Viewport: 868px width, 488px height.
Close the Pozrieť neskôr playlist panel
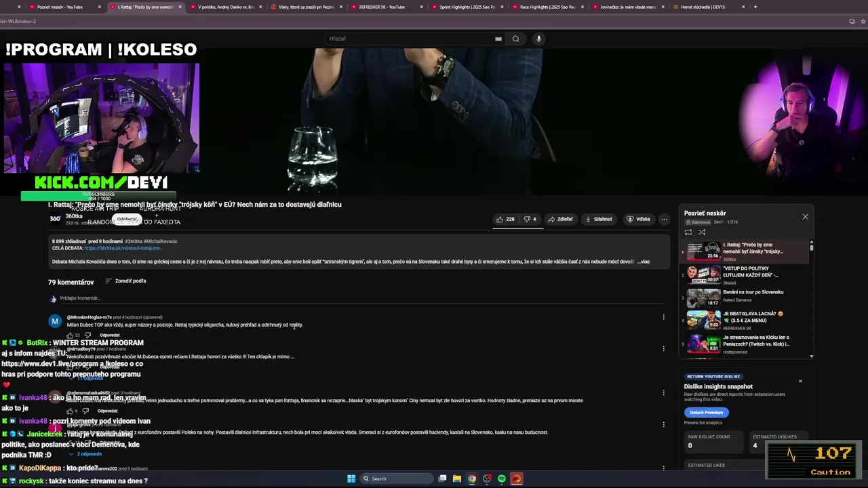pos(805,217)
